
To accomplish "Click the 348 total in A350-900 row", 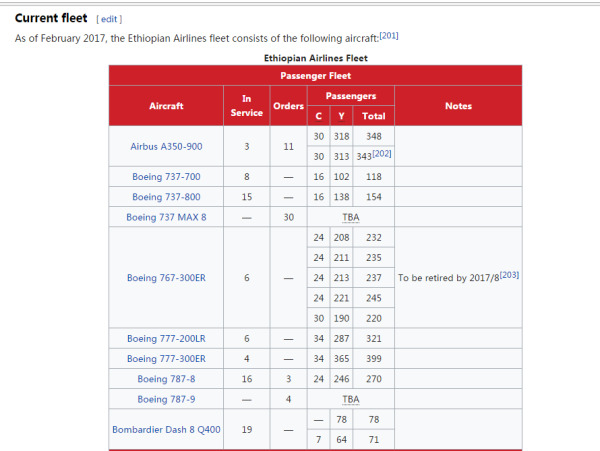I will pos(373,137).
